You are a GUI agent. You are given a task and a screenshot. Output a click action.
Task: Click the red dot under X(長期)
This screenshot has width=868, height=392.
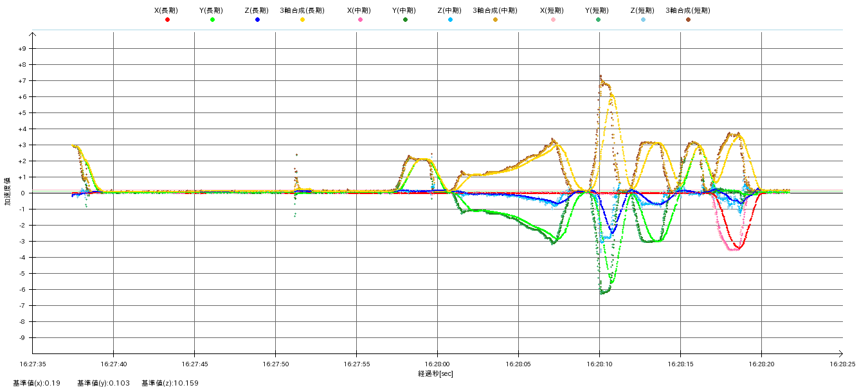167,20
